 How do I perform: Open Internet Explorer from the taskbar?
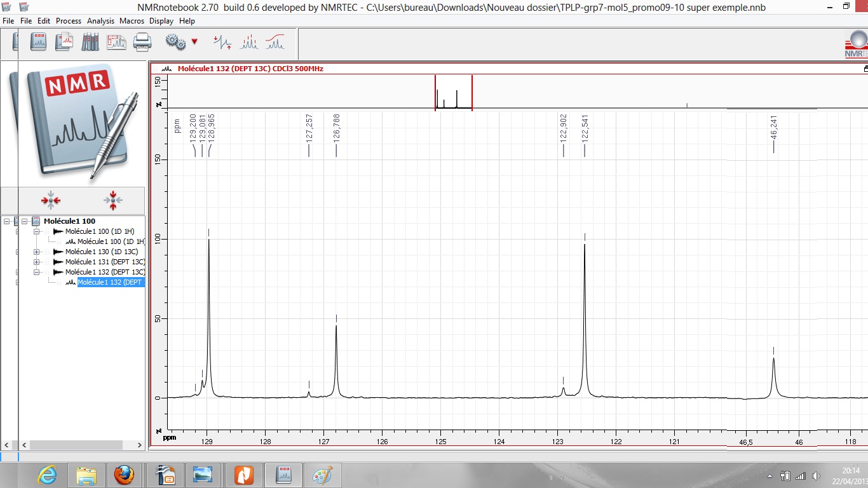[x=47, y=474]
